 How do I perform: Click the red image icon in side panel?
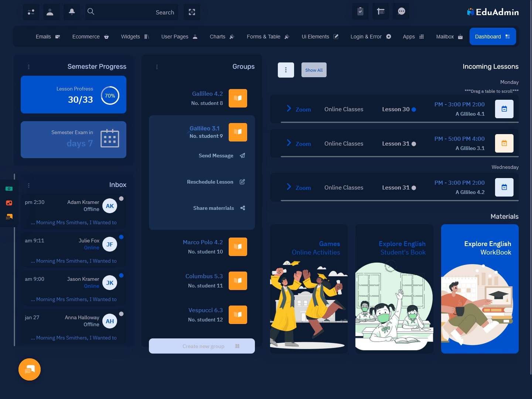coord(9,203)
